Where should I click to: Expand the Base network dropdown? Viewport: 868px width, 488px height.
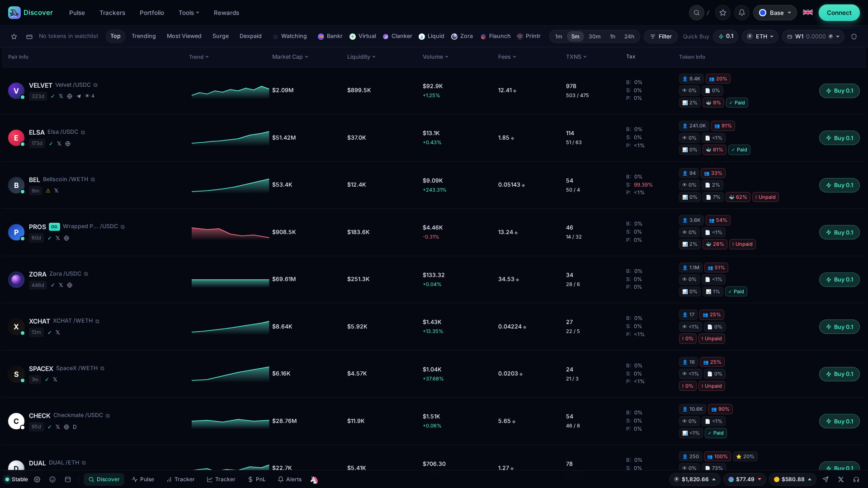click(775, 13)
